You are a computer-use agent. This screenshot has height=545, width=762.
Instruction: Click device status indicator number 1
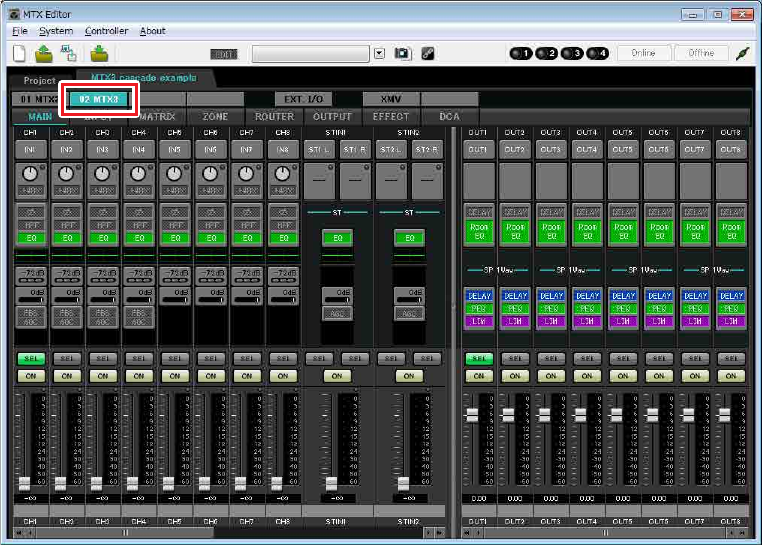click(521, 53)
